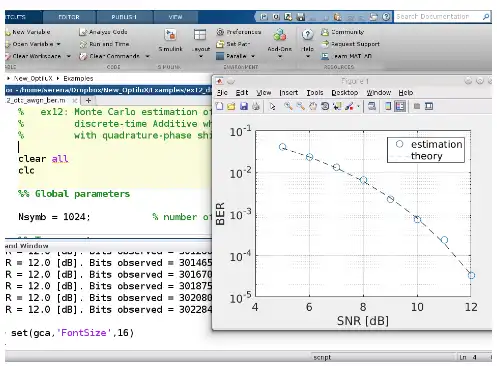This screenshot has height=366, width=497.
Task: Open File menu in Figure 1
Action: pos(222,93)
